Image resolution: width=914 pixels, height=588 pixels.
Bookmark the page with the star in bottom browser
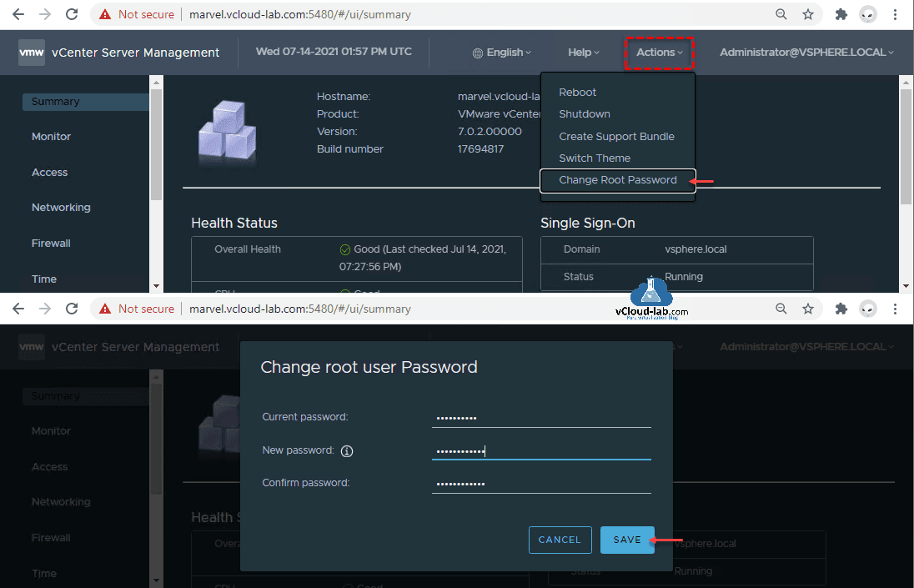808,309
